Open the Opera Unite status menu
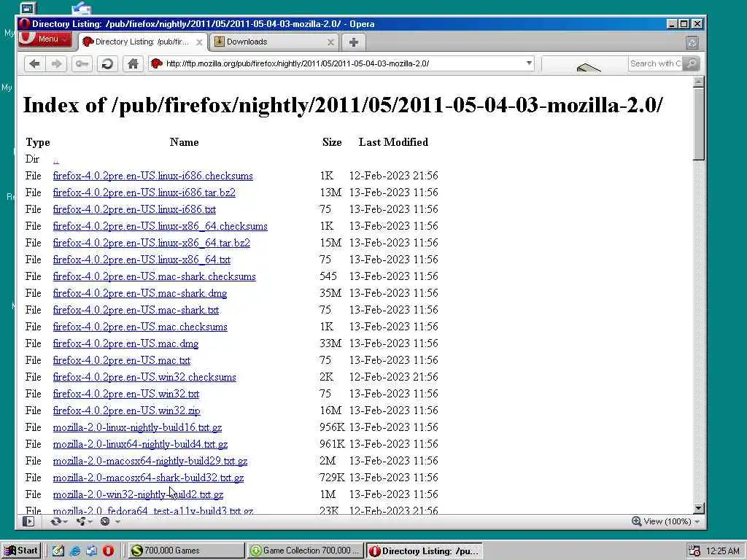The image size is (747, 560). click(84, 521)
